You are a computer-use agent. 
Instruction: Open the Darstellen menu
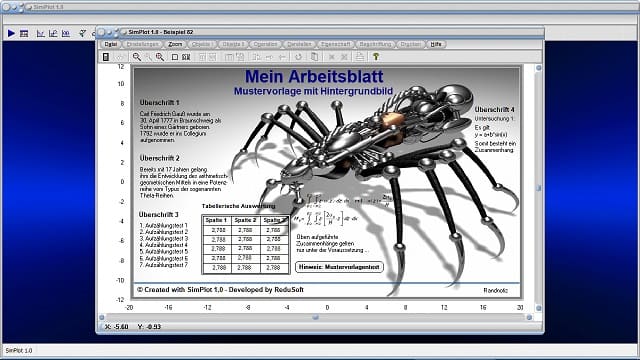pyautogui.click(x=299, y=44)
